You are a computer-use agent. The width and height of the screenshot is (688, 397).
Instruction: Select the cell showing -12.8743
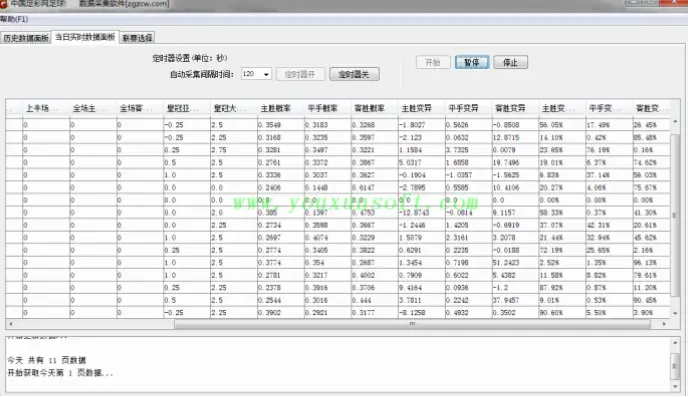(x=421, y=213)
